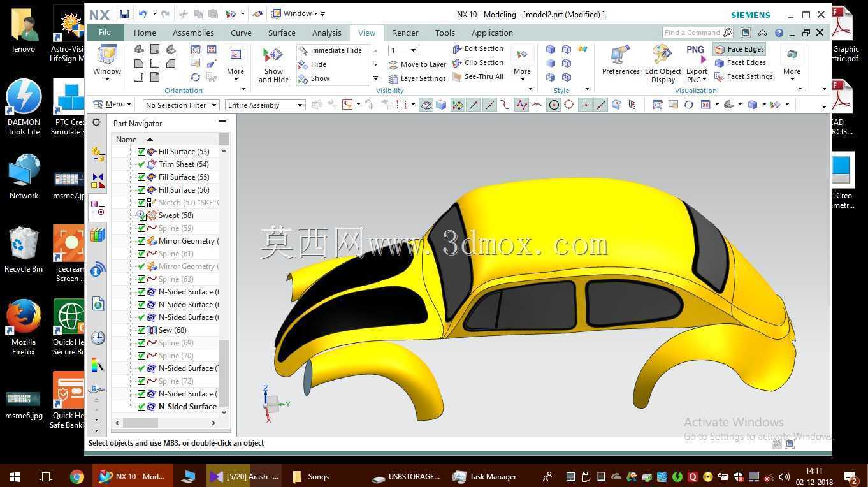The width and height of the screenshot is (868, 487).
Task: Click the Name column header in Part Navigator
Action: coord(165,139)
